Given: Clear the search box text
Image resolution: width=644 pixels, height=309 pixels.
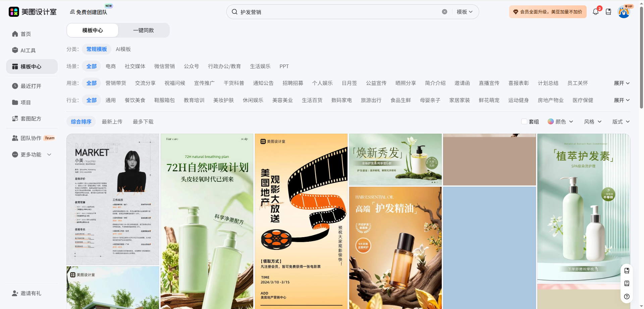Looking at the screenshot, I should 444,12.
